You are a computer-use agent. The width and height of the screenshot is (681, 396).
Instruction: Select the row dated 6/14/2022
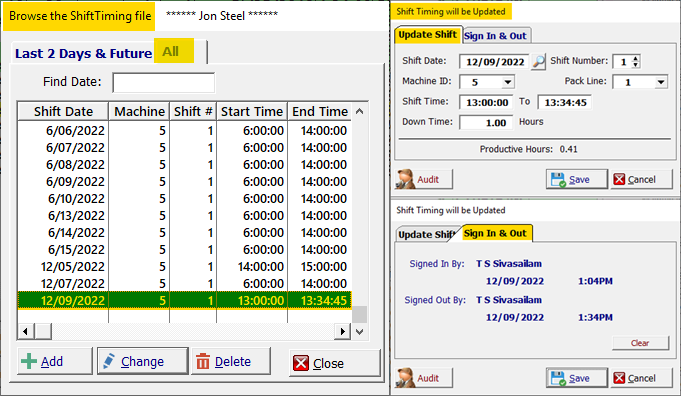point(185,232)
